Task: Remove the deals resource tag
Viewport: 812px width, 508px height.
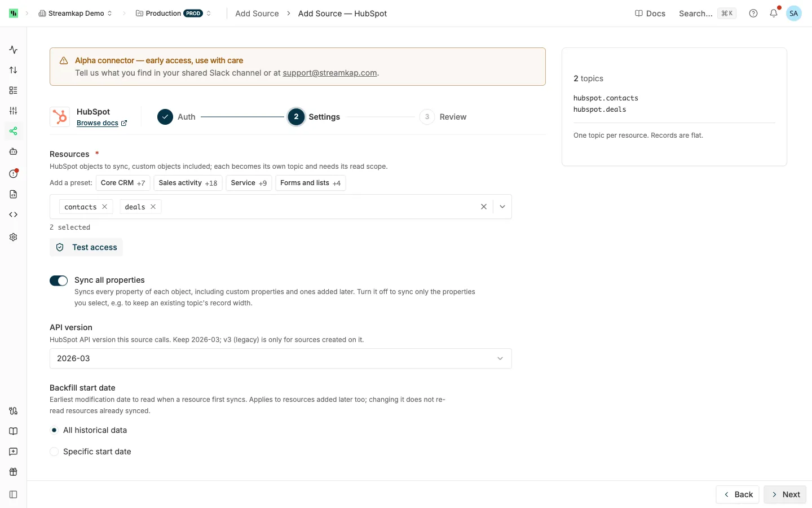Action: point(153,207)
